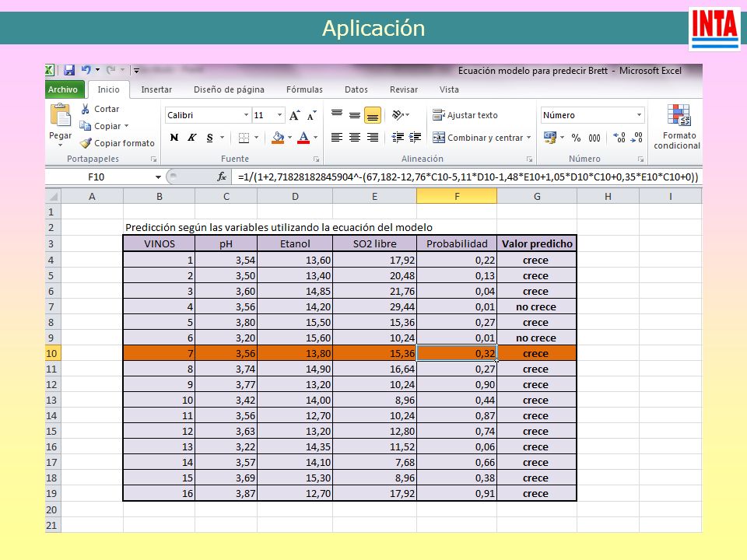Open the underline style dropdown arrow
The width and height of the screenshot is (747, 560).
[x=222, y=138]
